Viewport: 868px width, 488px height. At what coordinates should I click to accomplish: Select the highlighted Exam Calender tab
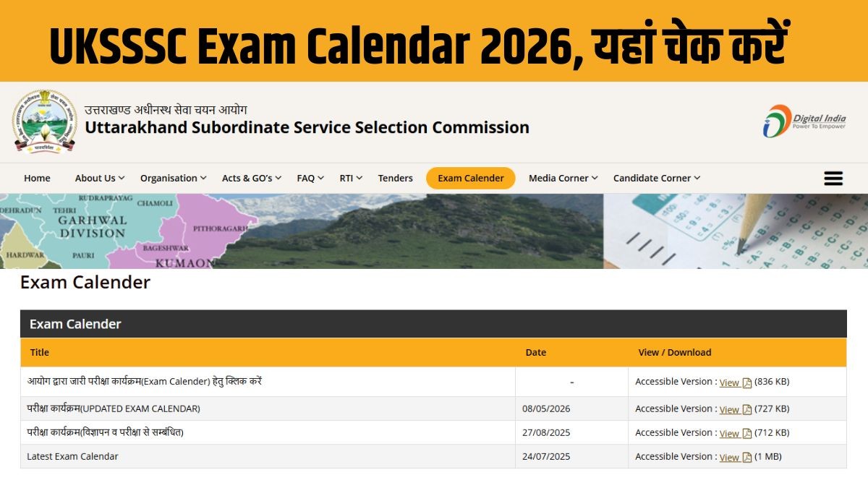tap(471, 178)
